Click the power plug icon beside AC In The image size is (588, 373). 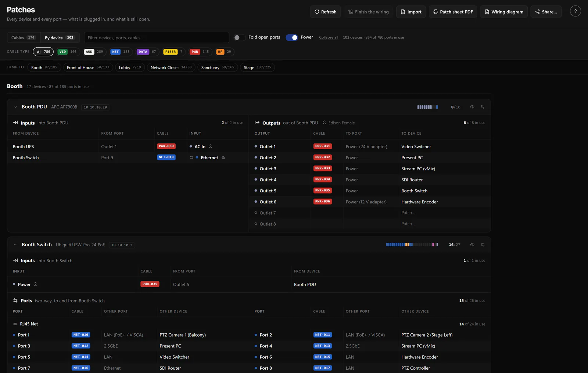click(x=211, y=146)
